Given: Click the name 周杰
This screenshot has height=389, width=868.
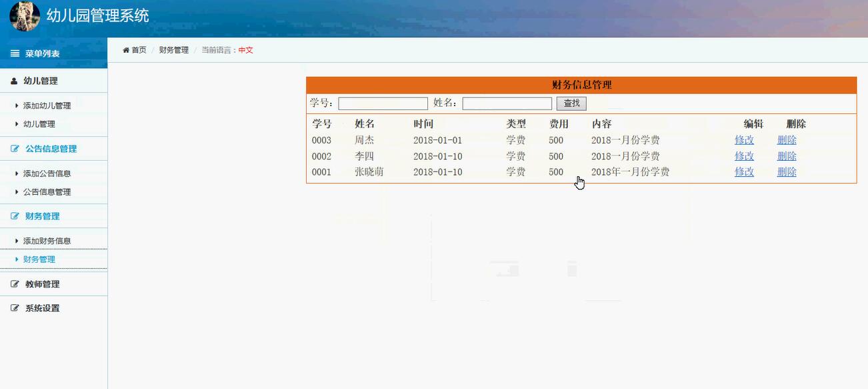Looking at the screenshot, I should click(x=364, y=140).
